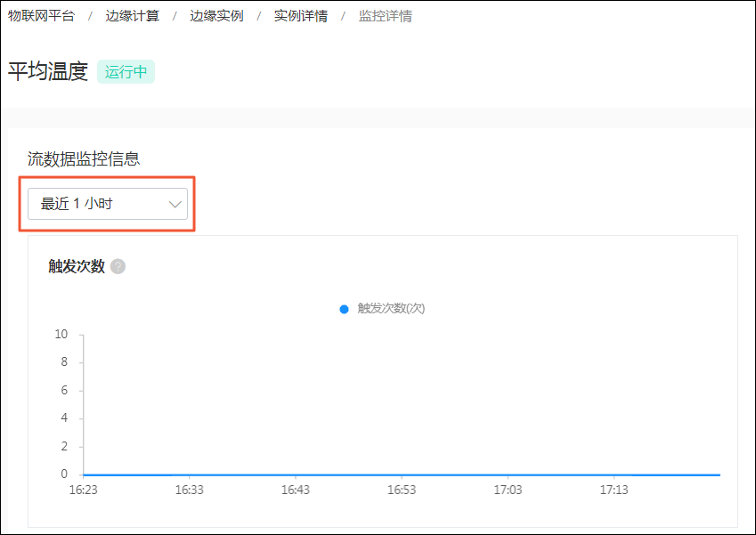Click the 16:33 x-axis label
756x535 pixels.
190,490
